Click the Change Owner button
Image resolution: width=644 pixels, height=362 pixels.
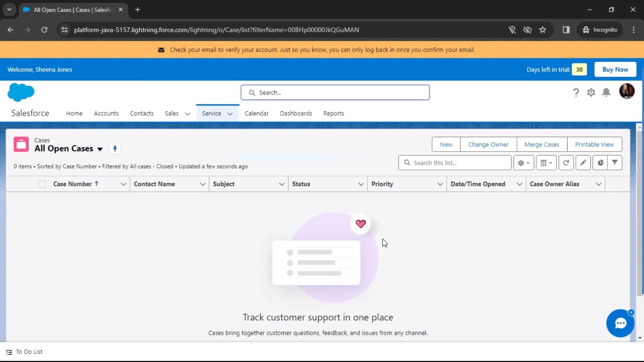coord(488,144)
